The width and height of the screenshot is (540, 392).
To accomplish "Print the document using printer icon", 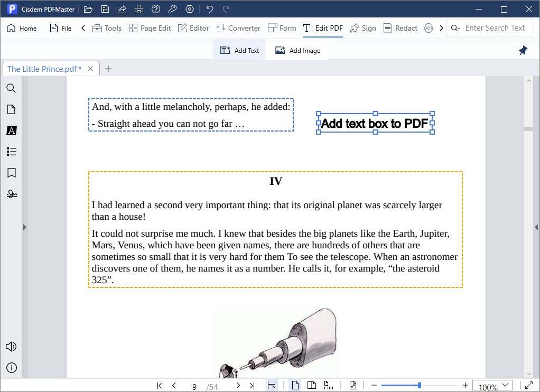I will (139, 10).
